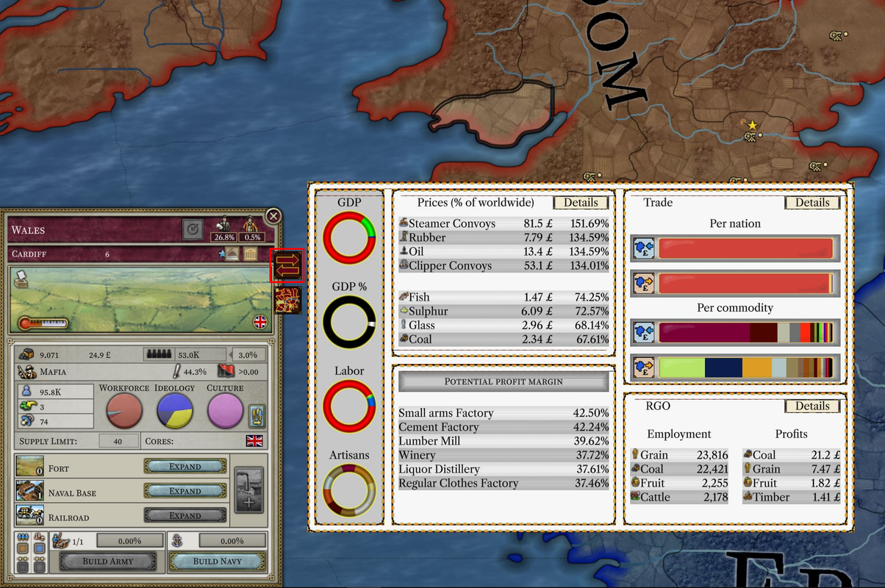Viewport: 885px width, 588px height.
Task: Click the ballot box icon on province picture
Action: coord(21,281)
